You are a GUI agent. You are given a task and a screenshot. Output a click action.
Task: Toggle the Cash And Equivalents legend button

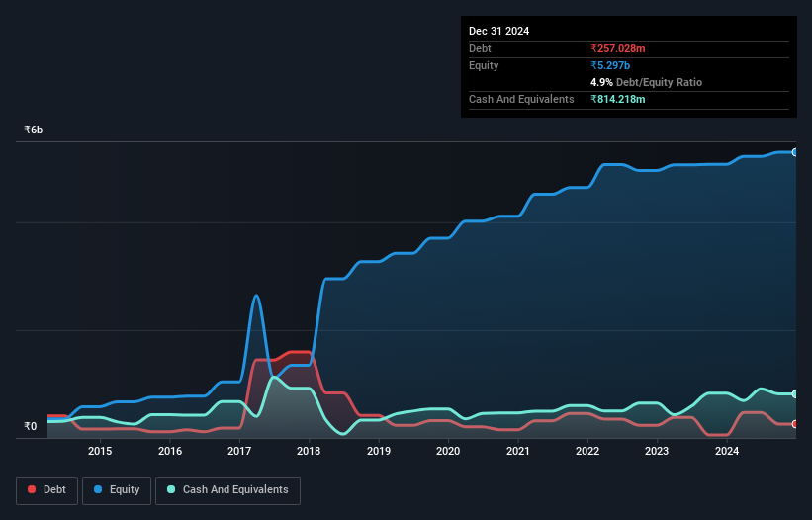point(227,490)
